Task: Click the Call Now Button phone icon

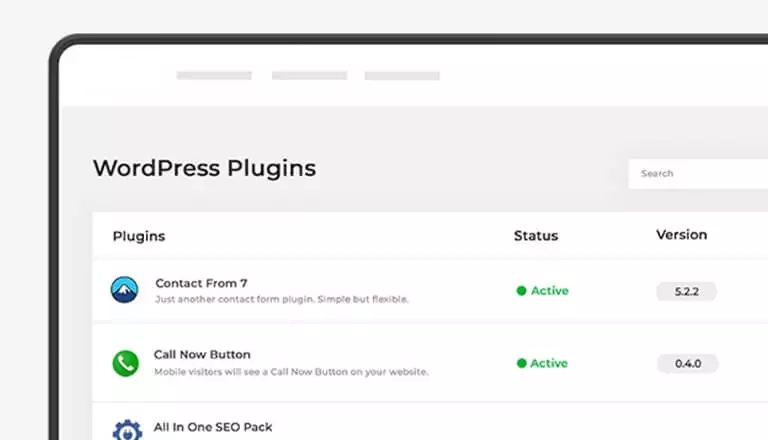Action: tap(125, 363)
